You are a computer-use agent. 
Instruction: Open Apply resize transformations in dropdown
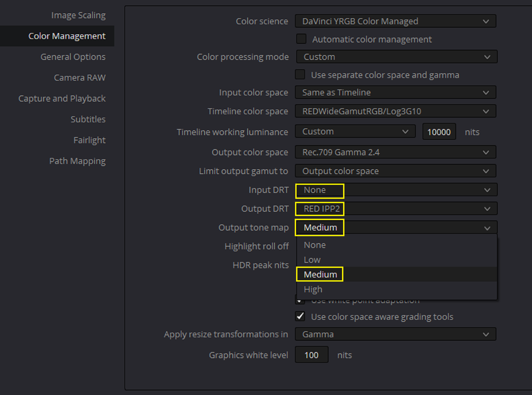396,334
